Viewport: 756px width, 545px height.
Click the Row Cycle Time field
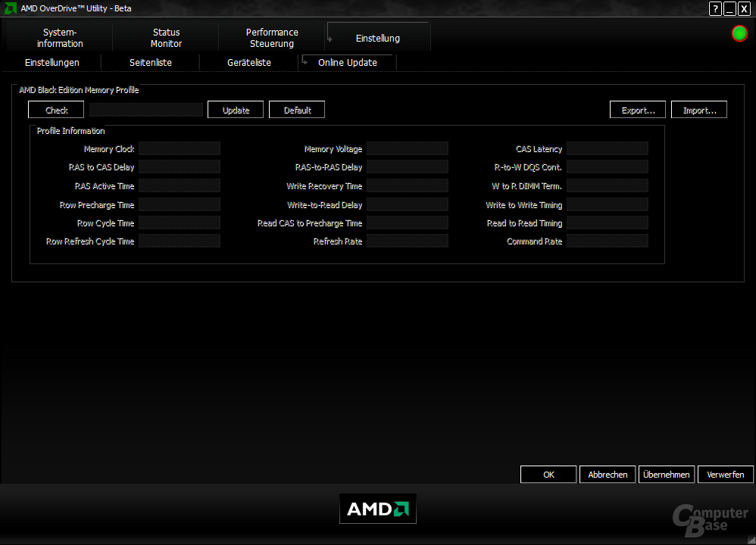pyautogui.click(x=180, y=223)
